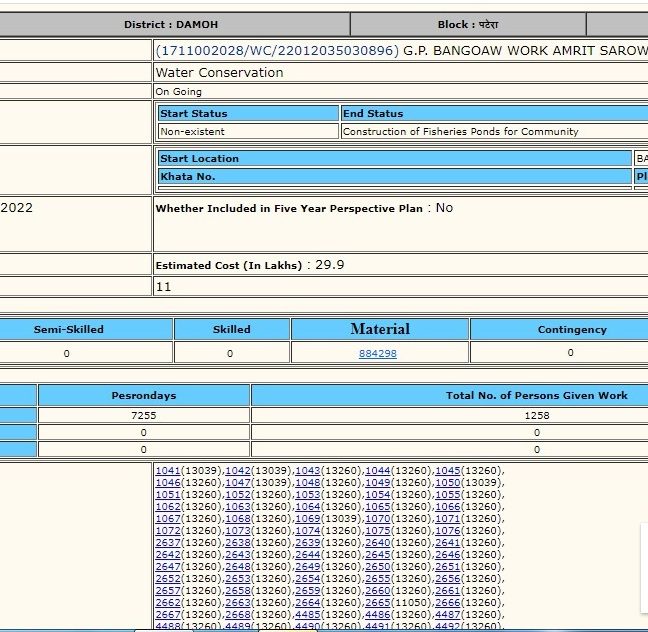Viewport: 648px width, 632px height.
Task: Open muster roll link 2653
Action: [238, 578]
